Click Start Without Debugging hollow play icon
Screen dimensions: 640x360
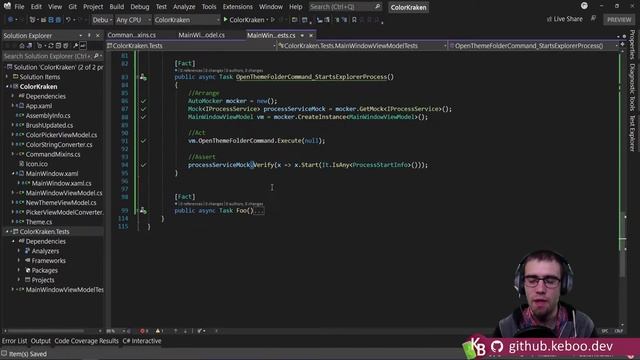[x=273, y=20]
